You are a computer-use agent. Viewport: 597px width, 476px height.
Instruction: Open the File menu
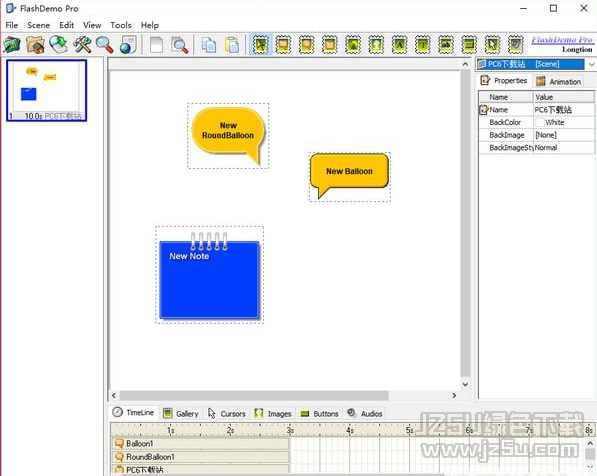(x=12, y=25)
